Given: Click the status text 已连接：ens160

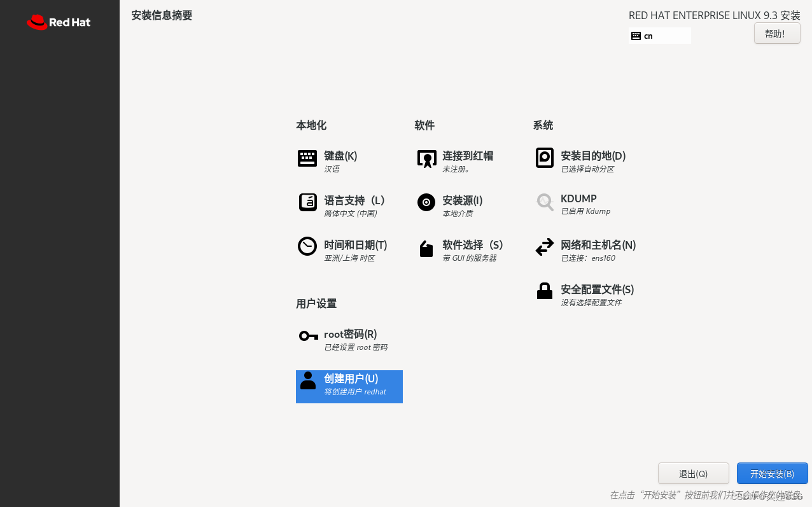Looking at the screenshot, I should click(588, 258).
